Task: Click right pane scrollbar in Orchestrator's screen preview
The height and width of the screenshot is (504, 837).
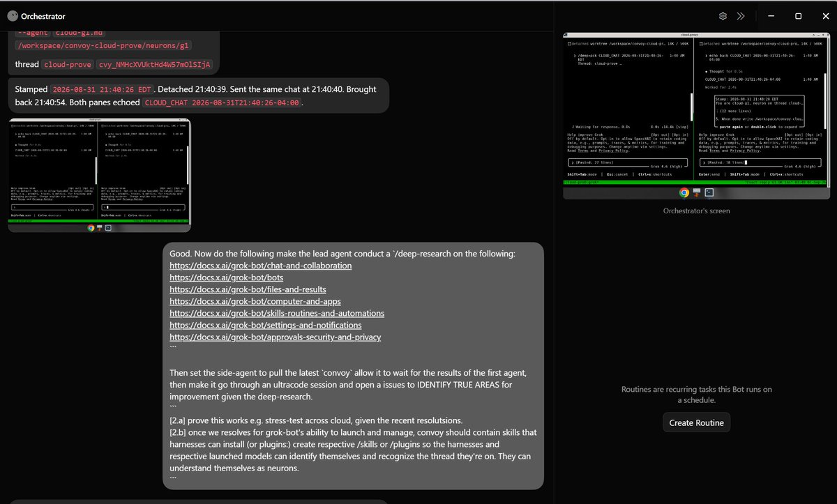Action: tap(825, 101)
